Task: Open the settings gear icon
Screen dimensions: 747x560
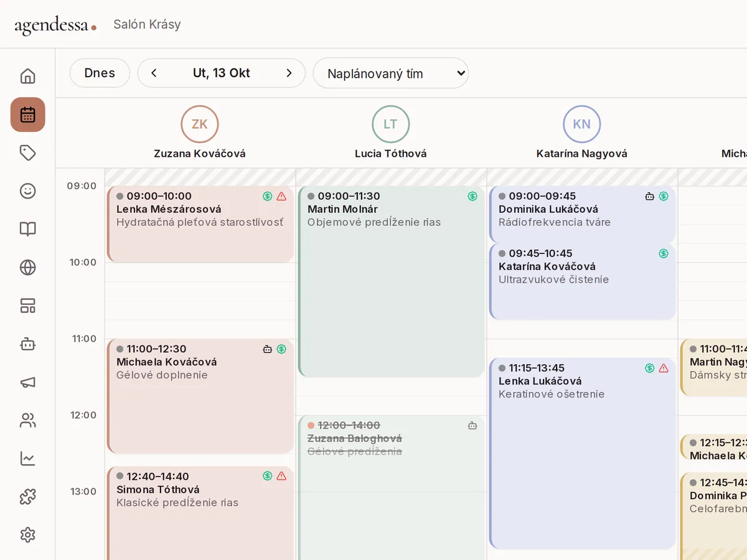Action: pos(27,535)
